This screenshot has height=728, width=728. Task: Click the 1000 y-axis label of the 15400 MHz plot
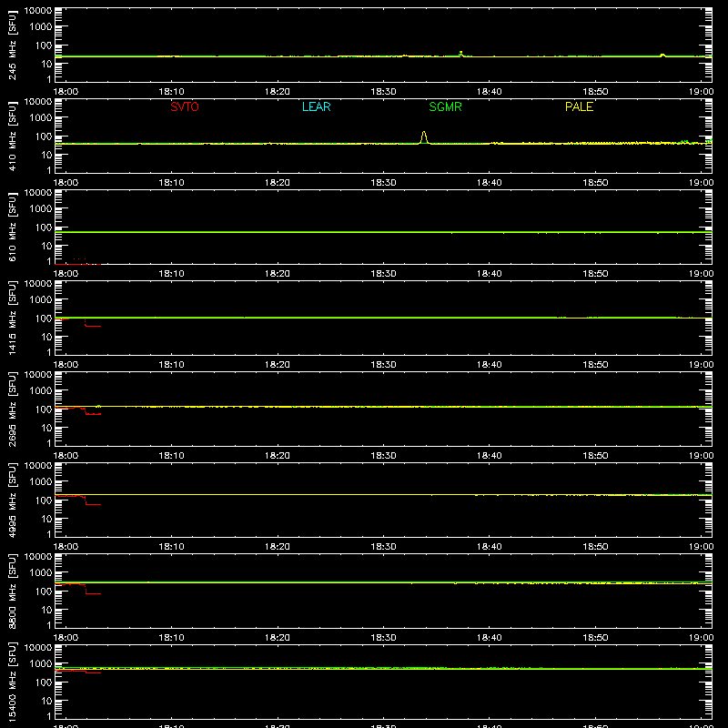point(41,664)
